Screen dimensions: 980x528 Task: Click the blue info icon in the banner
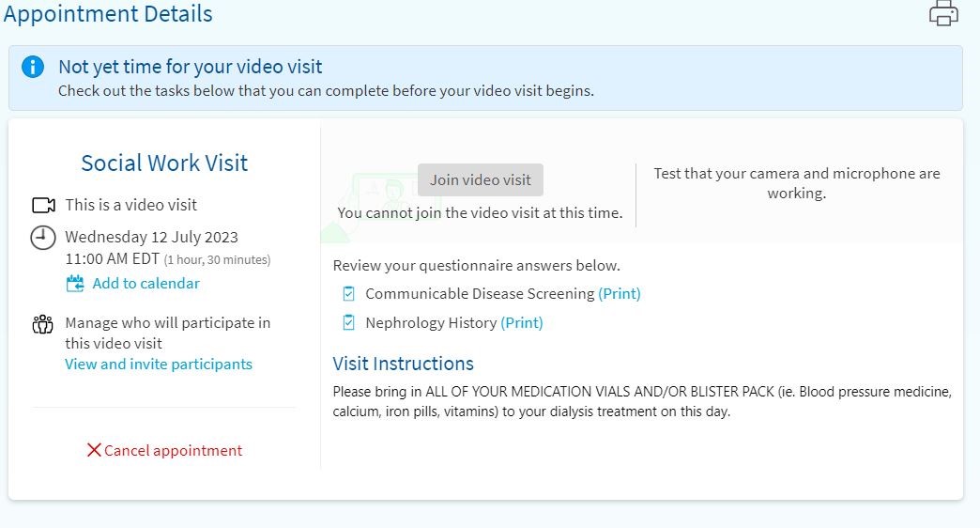click(x=33, y=67)
